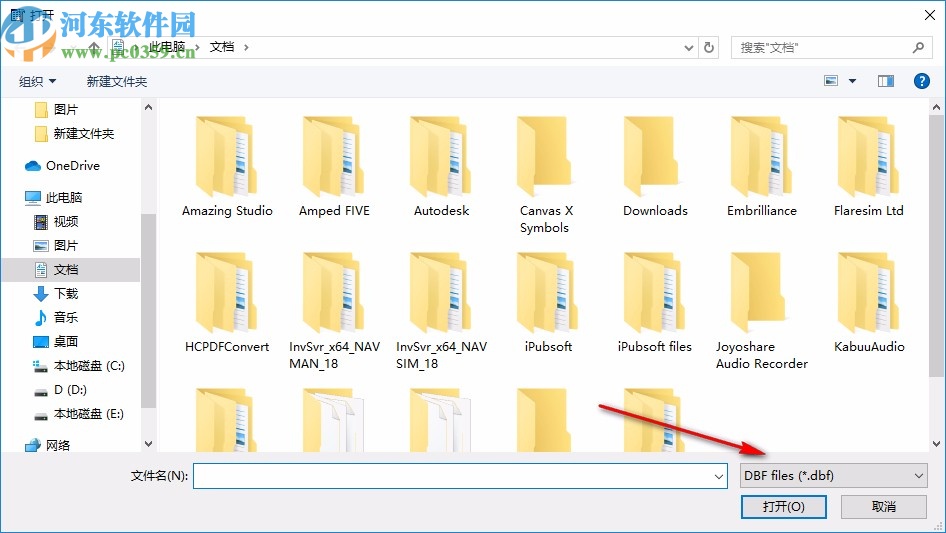Expand address bar history dropdown
946x533 pixels.
[x=688, y=48]
